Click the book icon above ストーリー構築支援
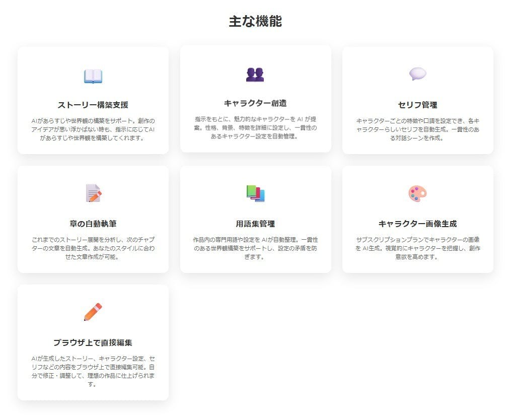This screenshot has height=420, width=507. click(x=93, y=77)
